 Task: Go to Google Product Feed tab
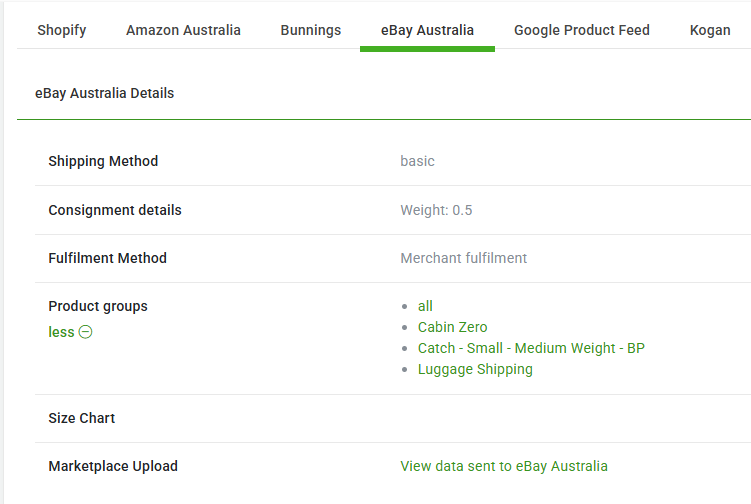582,30
